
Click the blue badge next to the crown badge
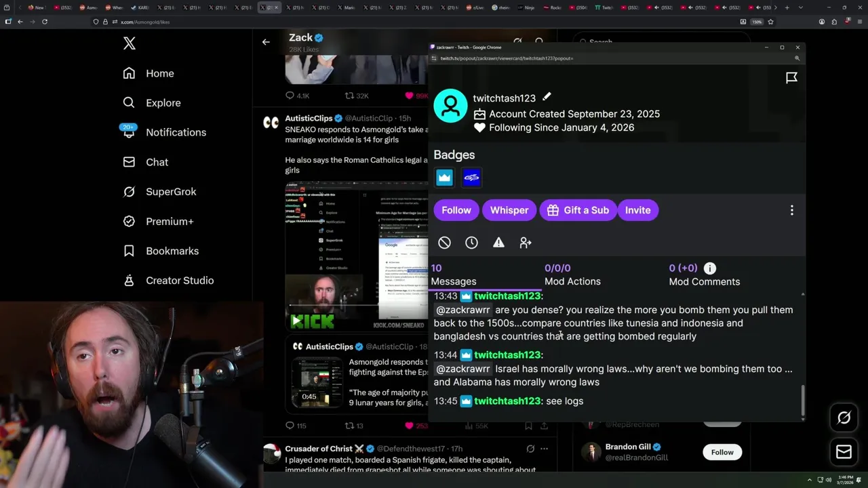coord(471,178)
